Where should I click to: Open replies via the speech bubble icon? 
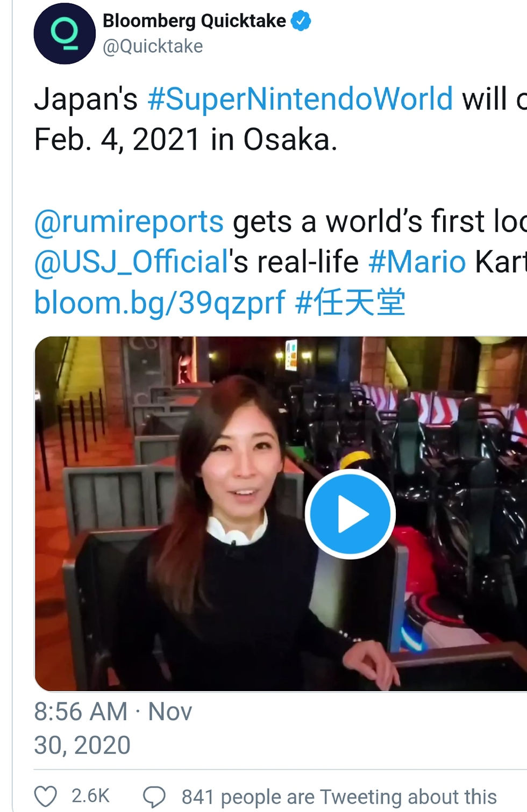click(x=154, y=796)
